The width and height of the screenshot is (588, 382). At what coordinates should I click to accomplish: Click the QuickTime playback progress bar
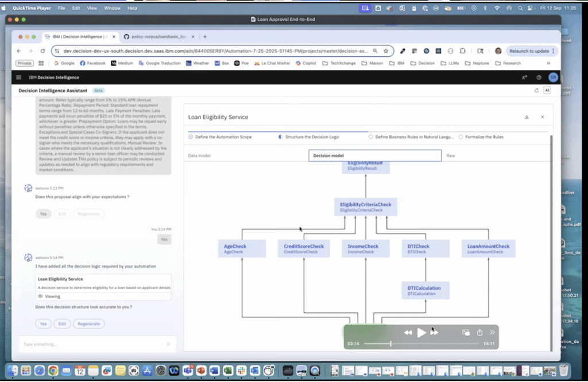[x=421, y=344]
